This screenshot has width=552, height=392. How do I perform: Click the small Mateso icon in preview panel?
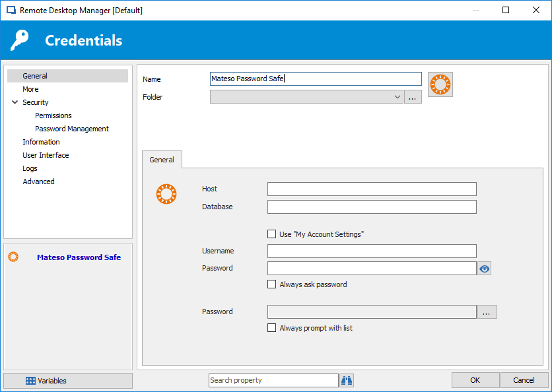tap(13, 257)
